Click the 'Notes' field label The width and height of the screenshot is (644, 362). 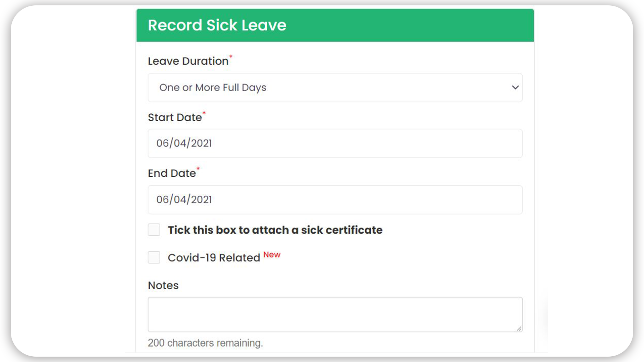163,285
